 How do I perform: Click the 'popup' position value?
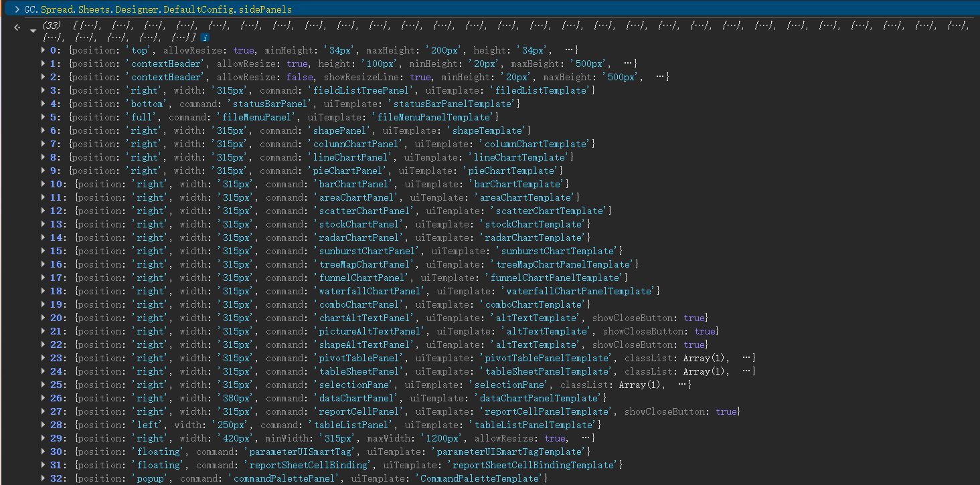(149, 478)
